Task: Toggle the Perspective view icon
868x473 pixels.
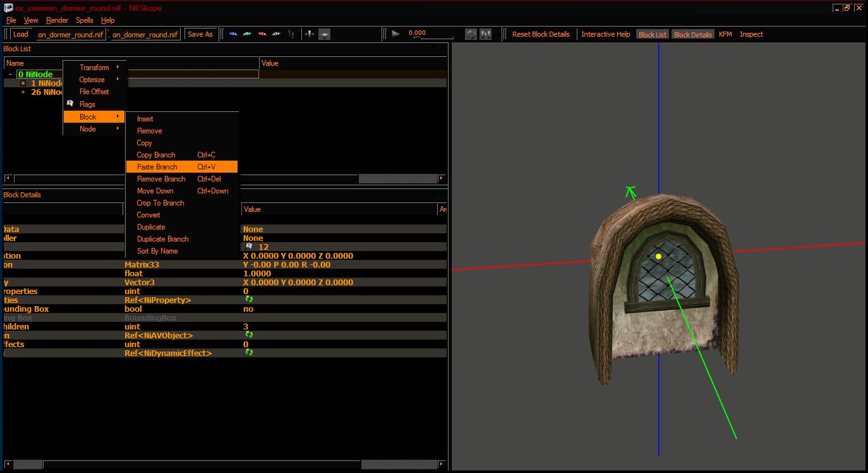Action: (324, 34)
